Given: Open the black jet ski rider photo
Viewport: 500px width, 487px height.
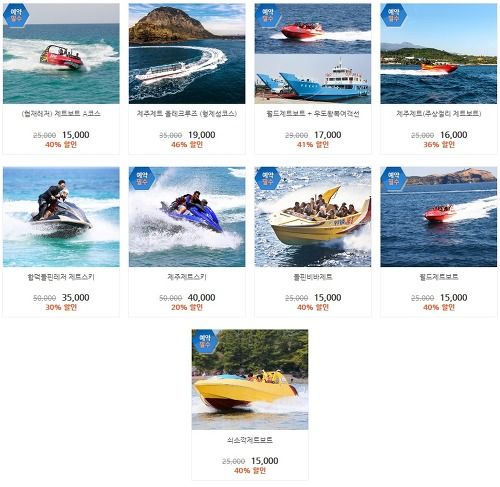Looking at the screenshot, I should [61, 217].
